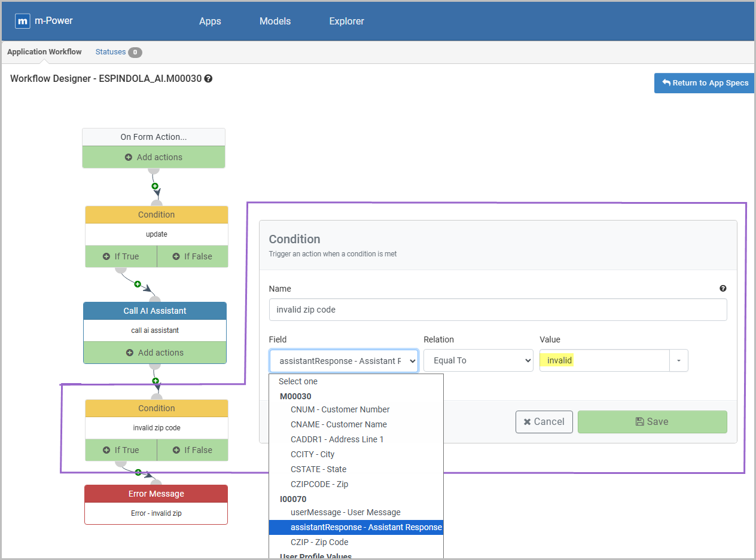The image size is (756, 560).
Task: Open the Models menu
Action: (x=275, y=21)
